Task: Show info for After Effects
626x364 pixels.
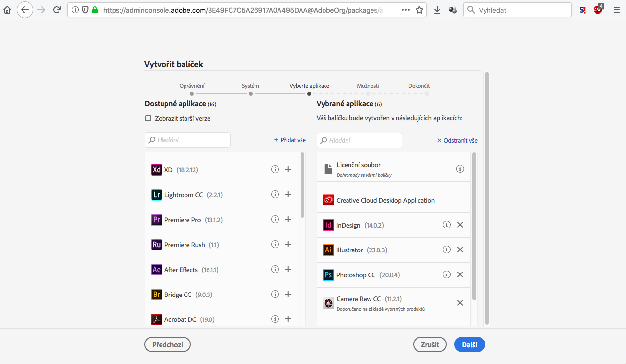Action: pyautogui.click(x=275, y=269)
